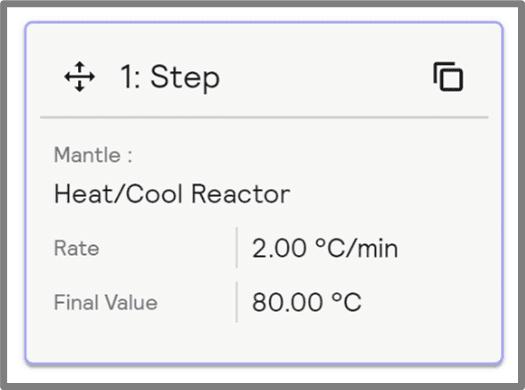Edit the 80.00 °C final value
Viewport: 525px width, 390px height.
pyautogui.click(x=307, y=302)
